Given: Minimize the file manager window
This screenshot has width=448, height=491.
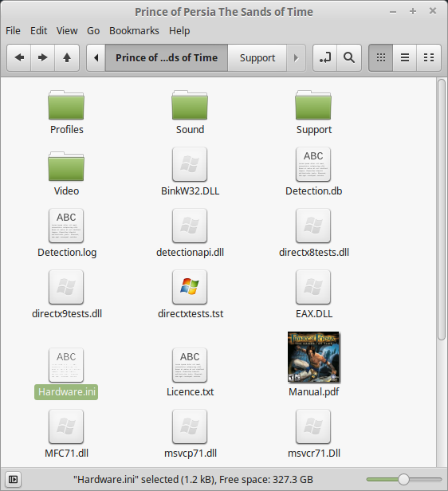Looking at the screenshot, I should (393, 12).
